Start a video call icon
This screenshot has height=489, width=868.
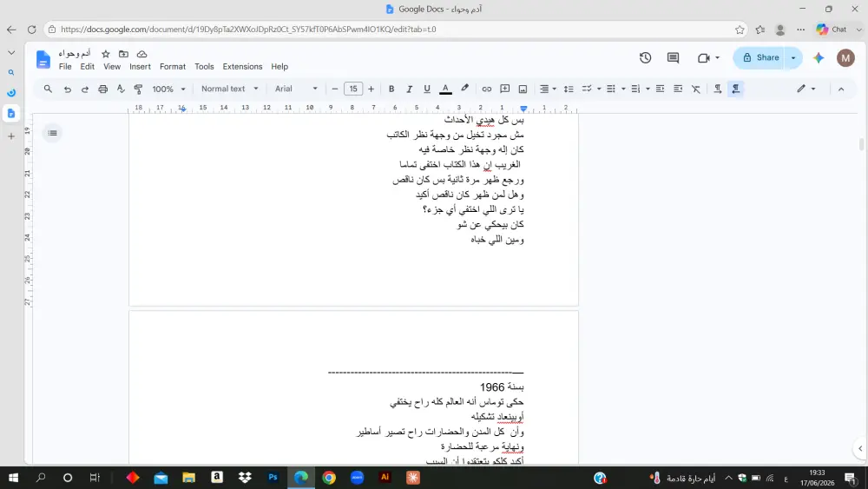[704, 57]
